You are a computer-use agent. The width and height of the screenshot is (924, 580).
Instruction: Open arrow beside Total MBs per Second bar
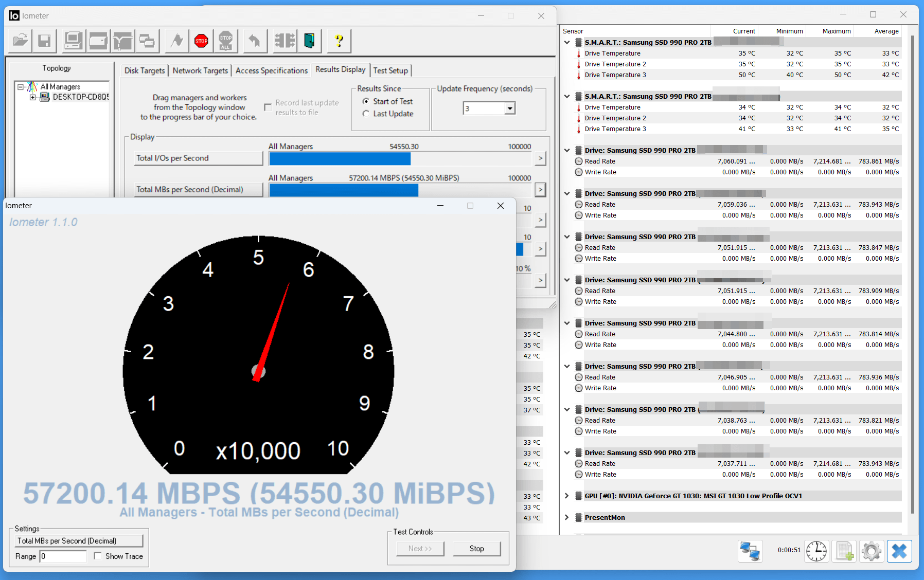pos(540,190)
